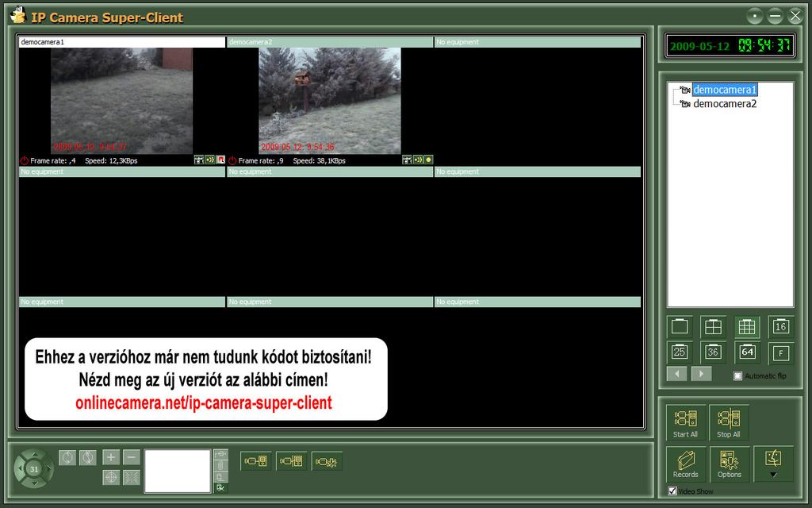The height and width of the screenshot is (508, 812).
Task: Click the crossed-lines icon beside the crosshair
Action: click(132, 477)
